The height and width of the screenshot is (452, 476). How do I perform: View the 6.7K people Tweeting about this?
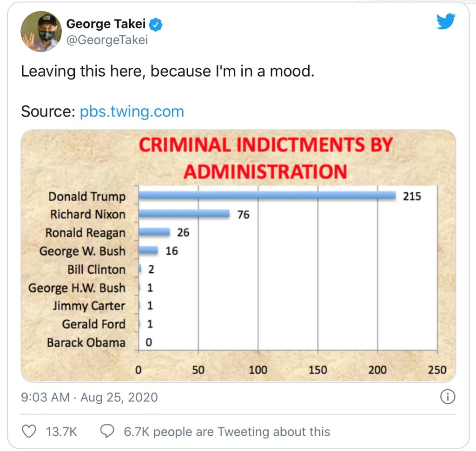227,432
